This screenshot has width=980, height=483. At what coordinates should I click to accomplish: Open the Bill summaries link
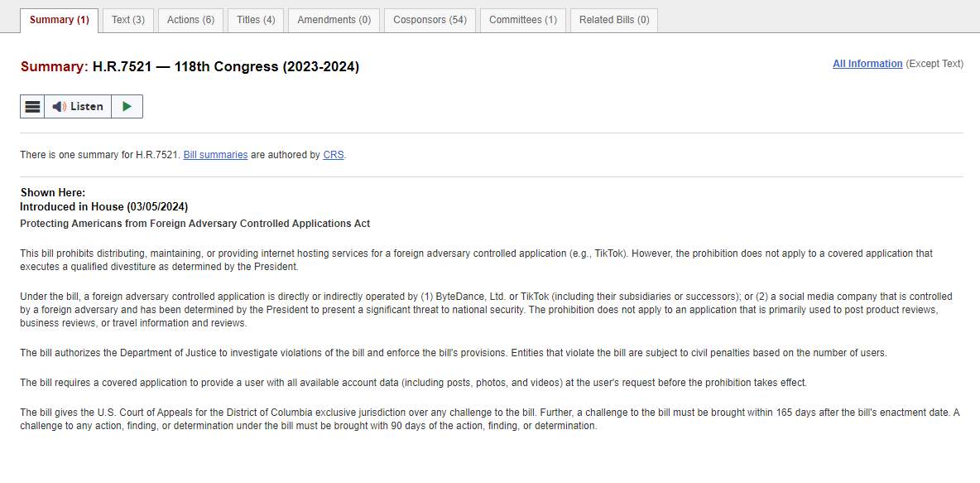click(x=215, y=155)
